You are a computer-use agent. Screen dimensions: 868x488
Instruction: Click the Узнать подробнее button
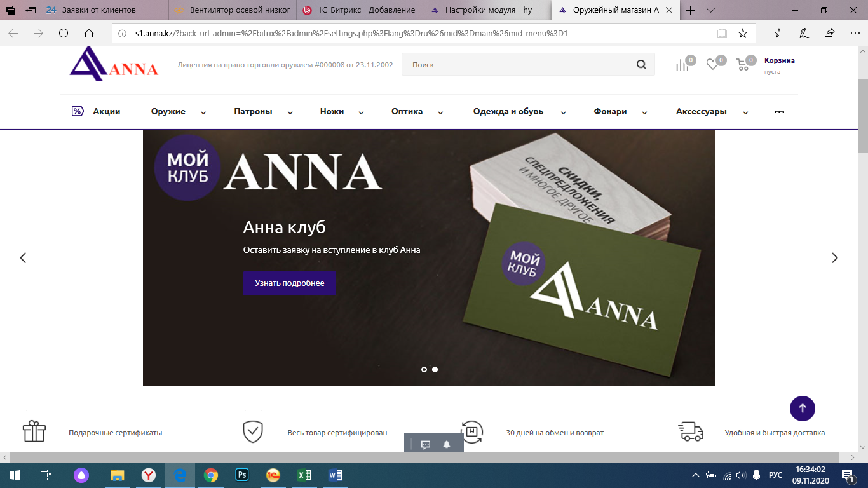[290, 283]
